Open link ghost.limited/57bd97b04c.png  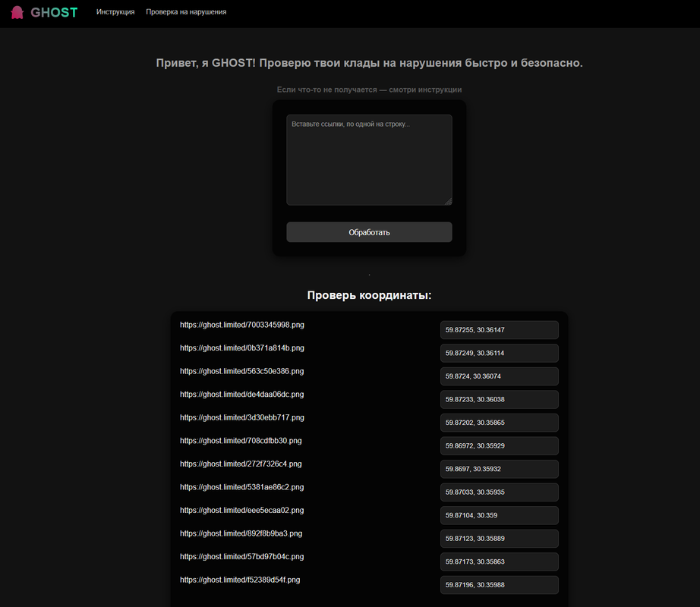(242, 557)
